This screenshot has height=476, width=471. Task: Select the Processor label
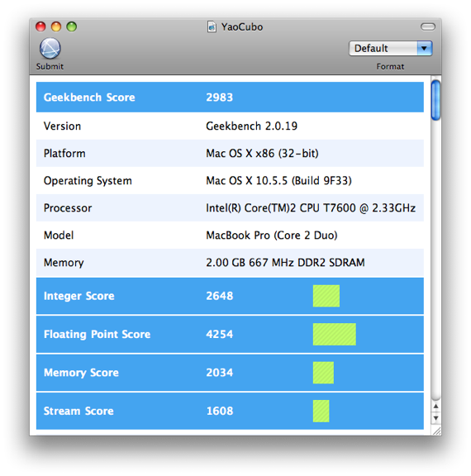point(68,208)
